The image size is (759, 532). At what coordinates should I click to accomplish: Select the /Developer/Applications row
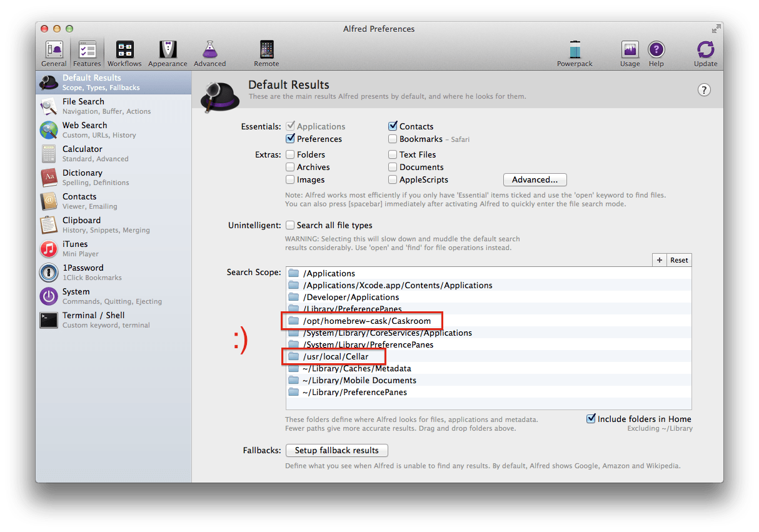tap(488, 297)
